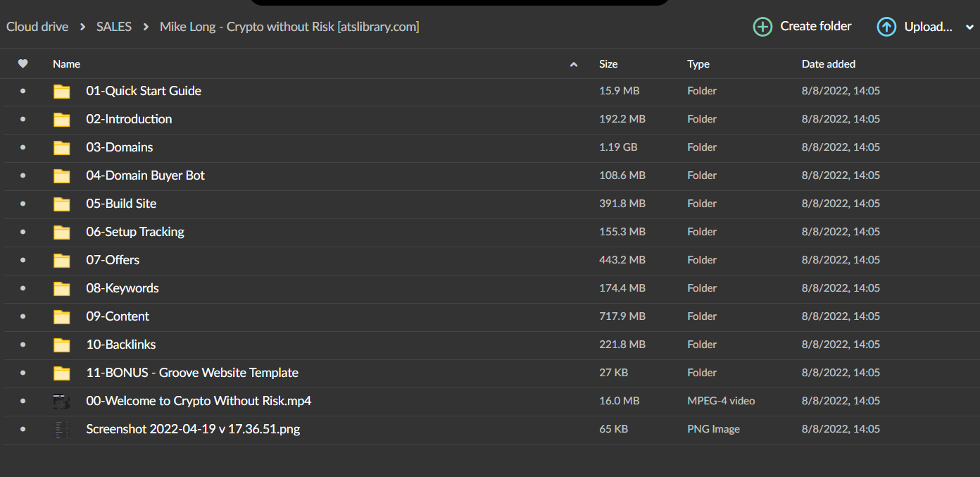Select the 04-Domain Buyer Bot folder

click(145, 175)
